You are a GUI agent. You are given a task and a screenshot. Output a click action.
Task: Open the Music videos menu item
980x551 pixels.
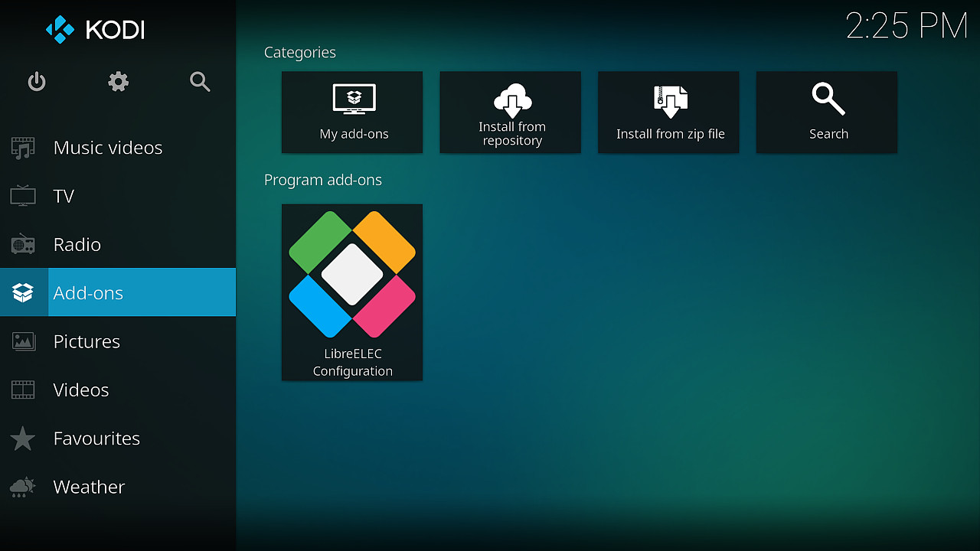(x=108, y=148)
